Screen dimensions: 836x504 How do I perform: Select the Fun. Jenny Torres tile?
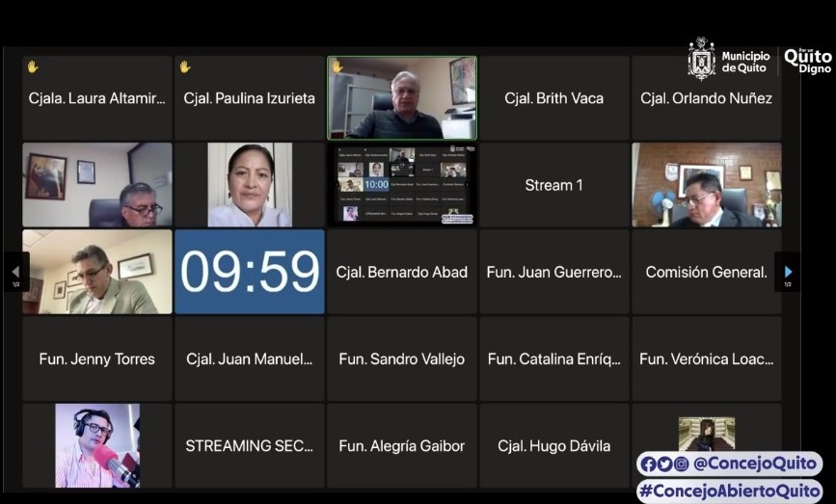pyautogui.click(x=97, y=358)
